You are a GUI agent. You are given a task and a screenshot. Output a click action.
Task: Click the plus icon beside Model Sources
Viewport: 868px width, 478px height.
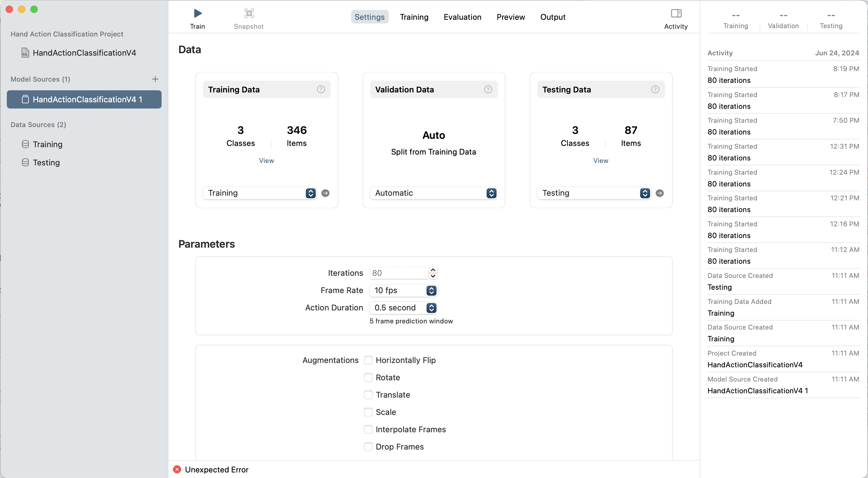(x=155, y=79)
